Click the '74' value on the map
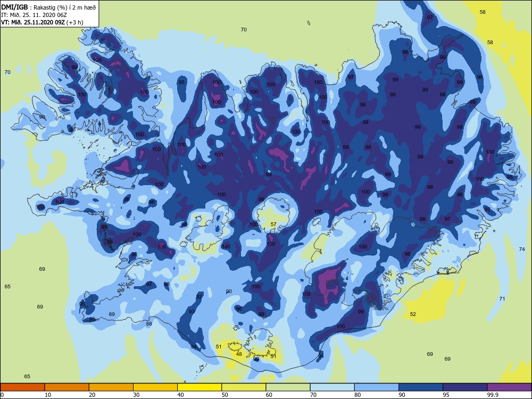 click(522, 249)
